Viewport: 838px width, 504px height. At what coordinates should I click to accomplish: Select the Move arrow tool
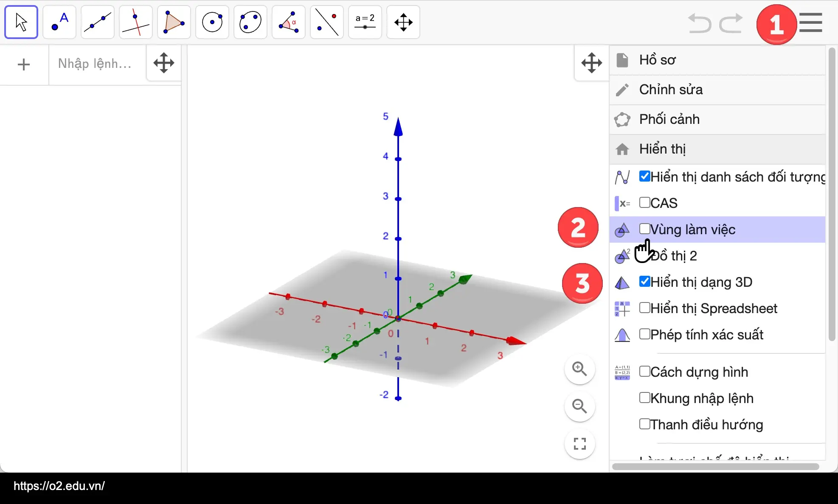(21, 22)
